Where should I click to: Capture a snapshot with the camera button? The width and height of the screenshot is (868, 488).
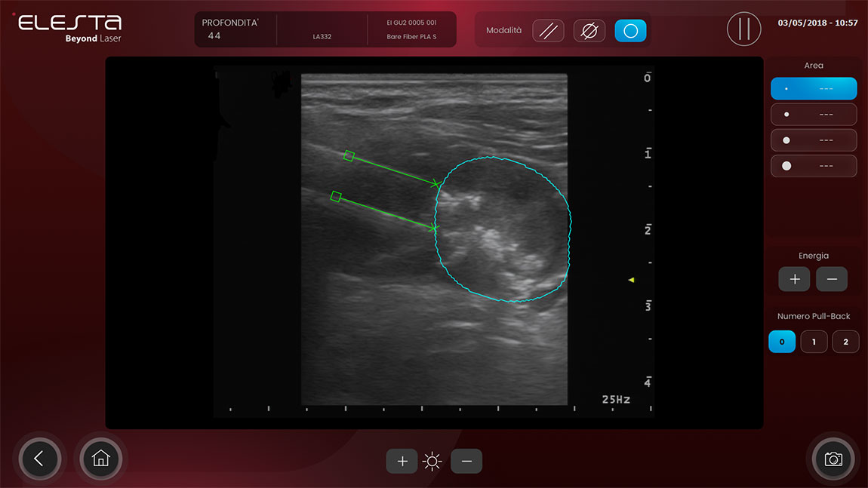click(x=833, y=459)
